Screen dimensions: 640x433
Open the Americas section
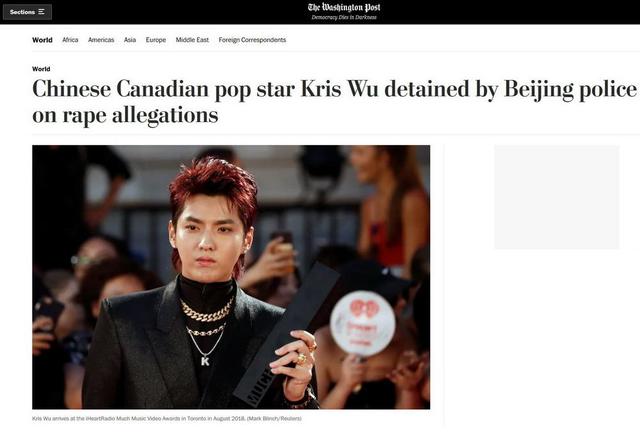pyautogui.click(x=101, y=40)
